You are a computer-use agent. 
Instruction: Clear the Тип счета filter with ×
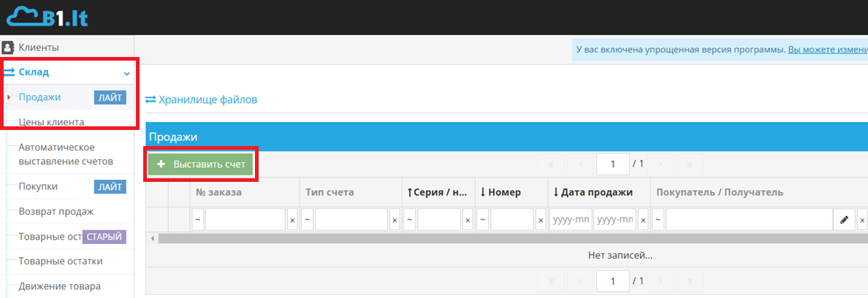coord(395,220)
